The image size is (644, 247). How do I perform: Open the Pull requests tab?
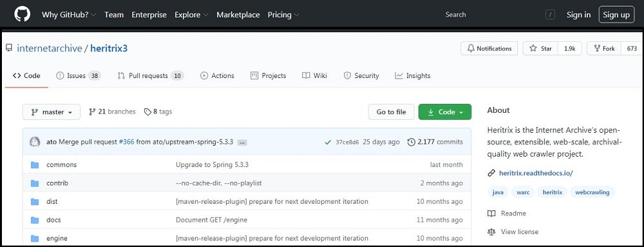coord(150,75)
